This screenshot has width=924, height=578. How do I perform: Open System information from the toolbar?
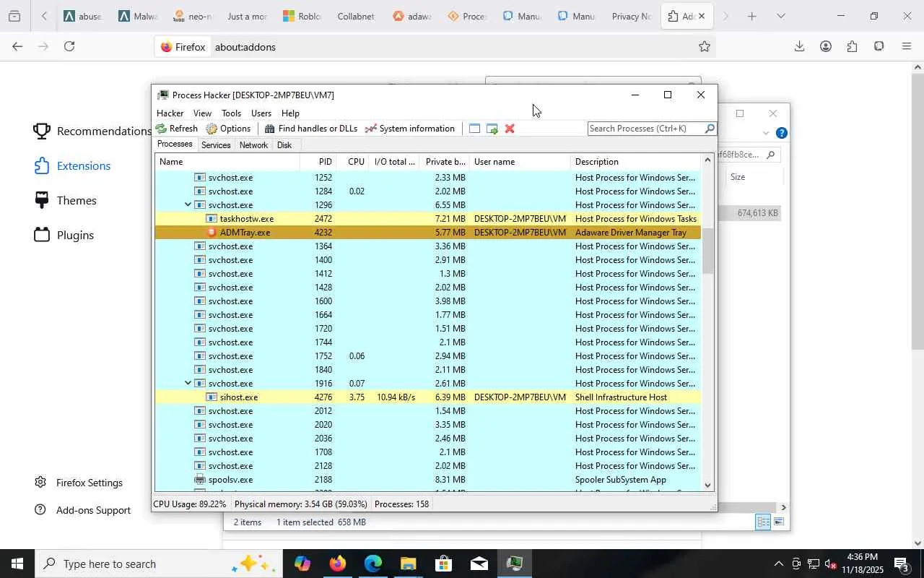click(410, 129)
